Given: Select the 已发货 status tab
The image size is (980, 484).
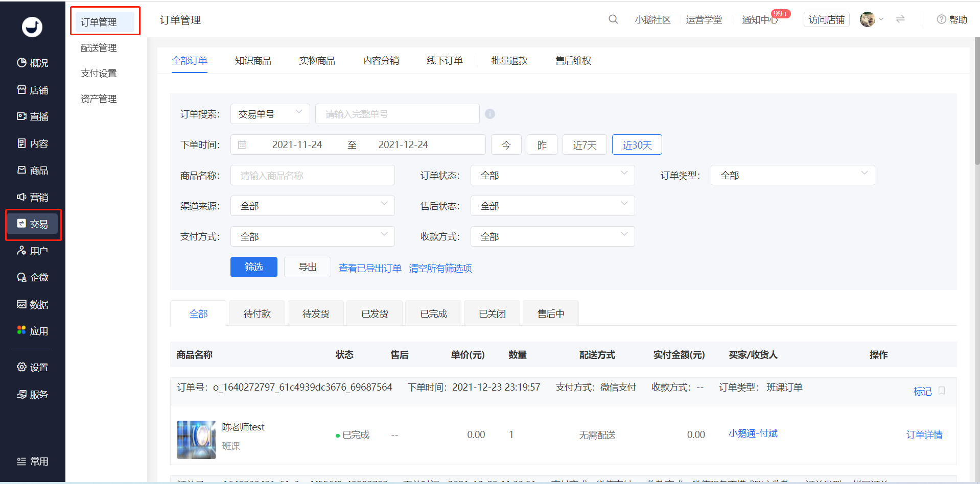Looking at the screenshot, I should 375,313.
